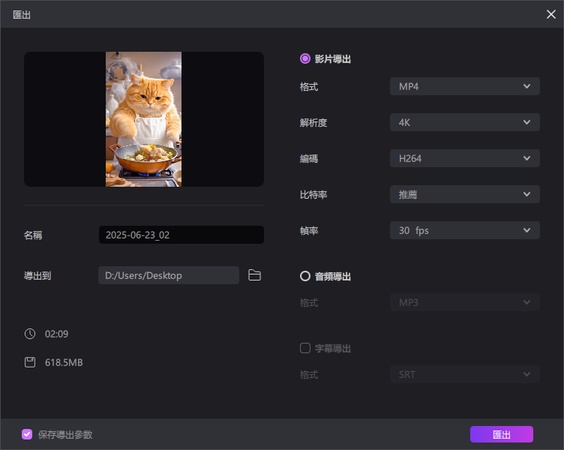Open the 比特率 推薦 dropdown
This screenshot has height=450, width=564.
coord(465,194)
